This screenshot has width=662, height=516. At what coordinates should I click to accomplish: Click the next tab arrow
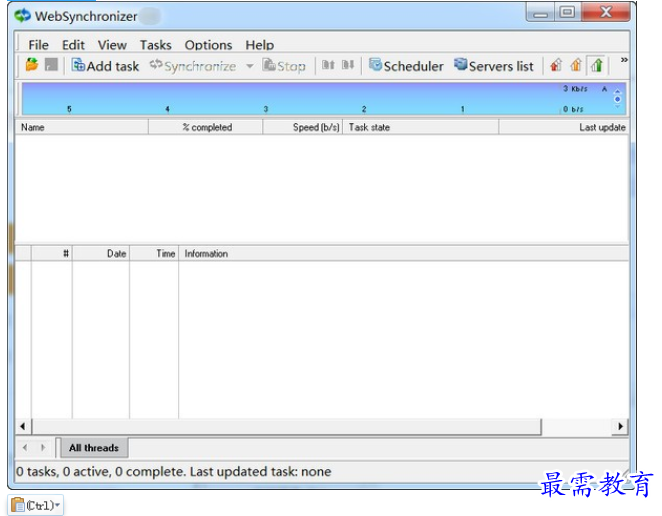point(43,447)
